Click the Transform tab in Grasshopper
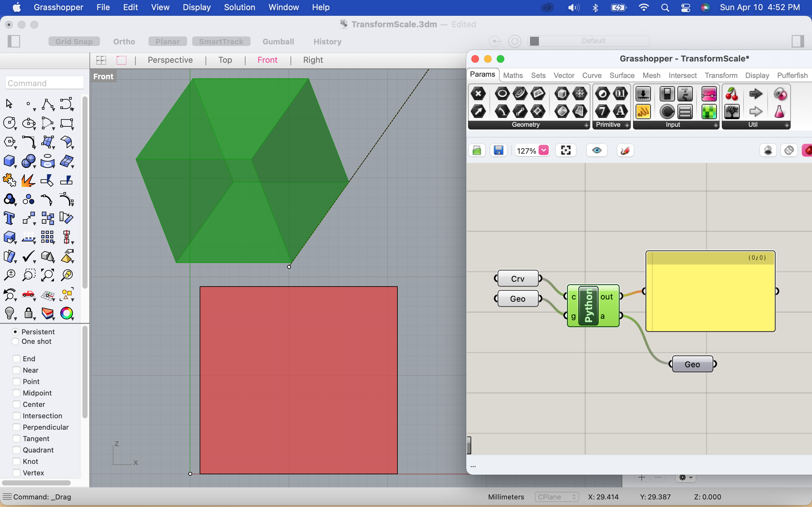Image resolution: width=812 pixels, height=507 pixels. (721, 75)
